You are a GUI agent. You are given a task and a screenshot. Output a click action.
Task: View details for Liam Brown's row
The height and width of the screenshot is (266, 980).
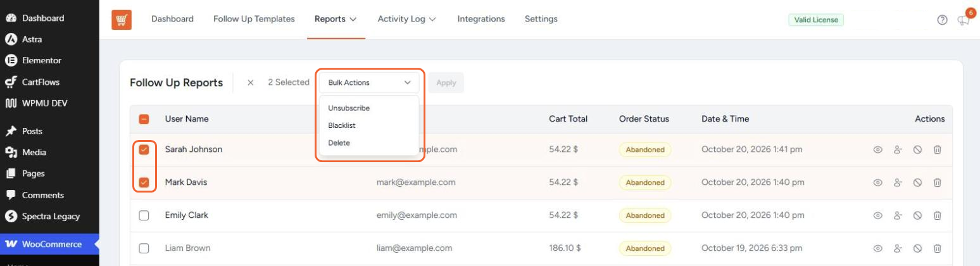click(x=877, y=248)
